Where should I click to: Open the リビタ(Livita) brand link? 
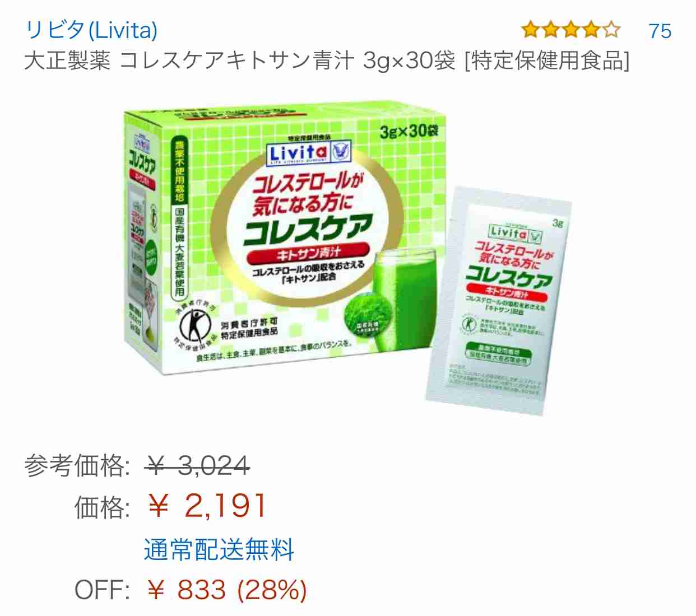[91, 30]
